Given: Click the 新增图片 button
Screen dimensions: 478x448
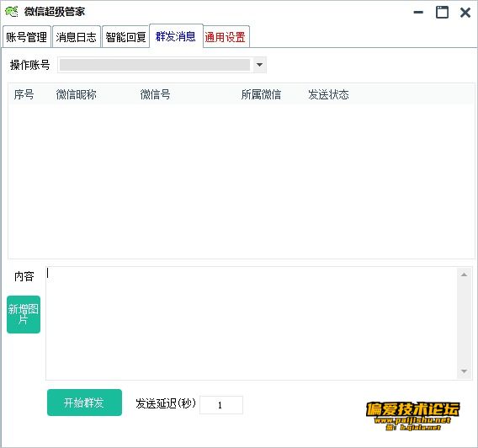Looking at the screenshot, I should [x=24, y=314].
